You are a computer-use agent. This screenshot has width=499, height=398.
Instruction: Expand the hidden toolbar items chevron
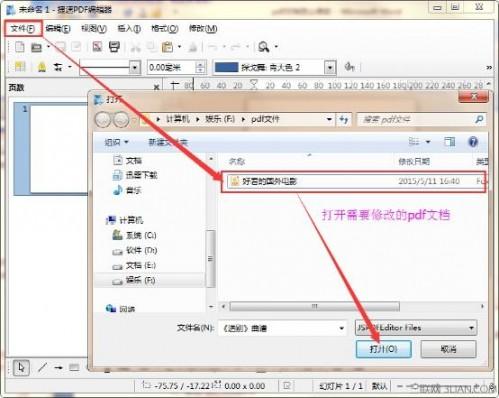tap(489, 67)
